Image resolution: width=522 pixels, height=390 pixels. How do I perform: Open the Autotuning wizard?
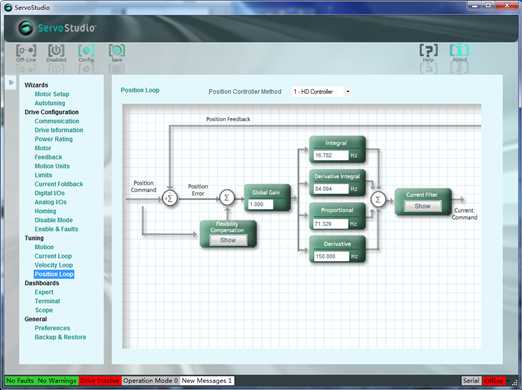pyautogui.click(x=50, y=103)
